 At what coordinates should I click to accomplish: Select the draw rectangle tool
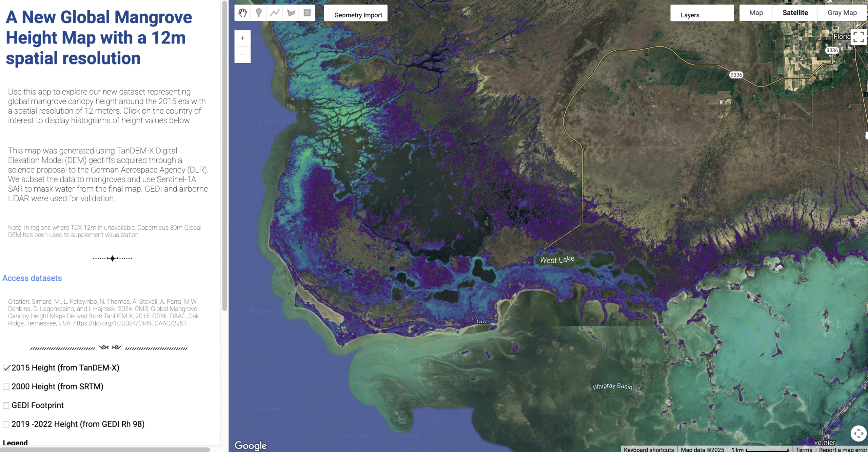pos(307,13)
